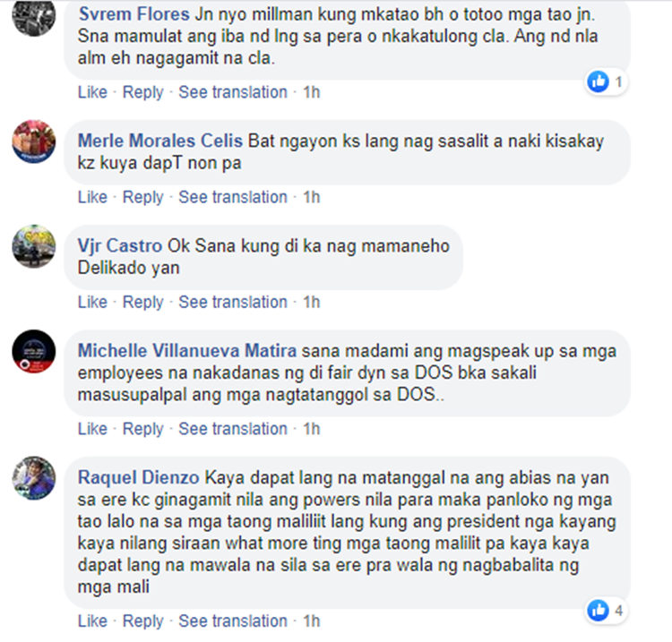
Task: Open Svrem Flores profile picture
Action: pos(33,15)
